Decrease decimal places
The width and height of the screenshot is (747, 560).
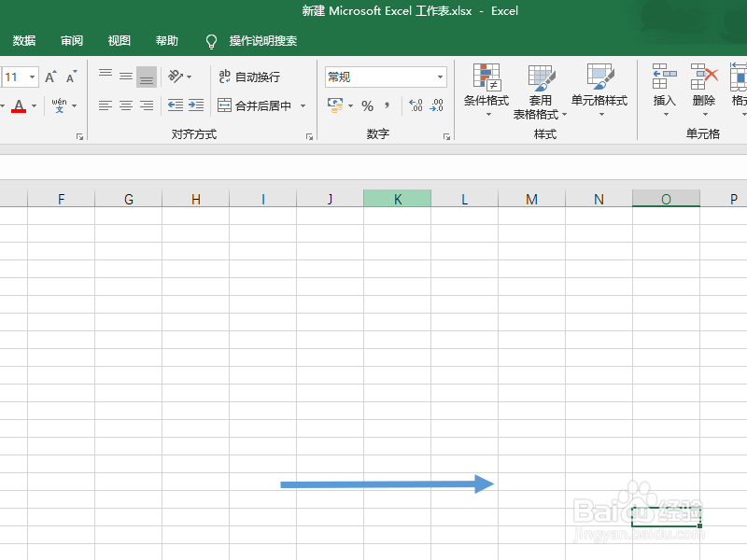coord(436,105)
